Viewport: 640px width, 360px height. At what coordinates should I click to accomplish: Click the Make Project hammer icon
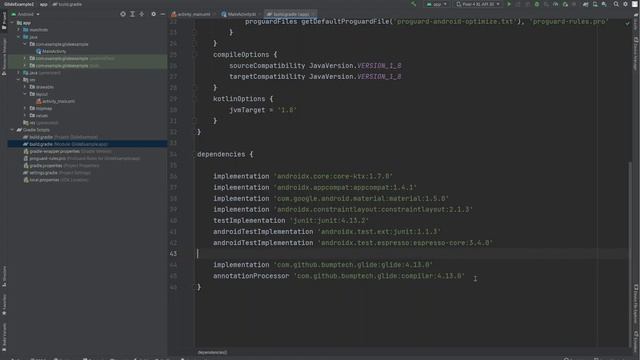coord(413,4)
